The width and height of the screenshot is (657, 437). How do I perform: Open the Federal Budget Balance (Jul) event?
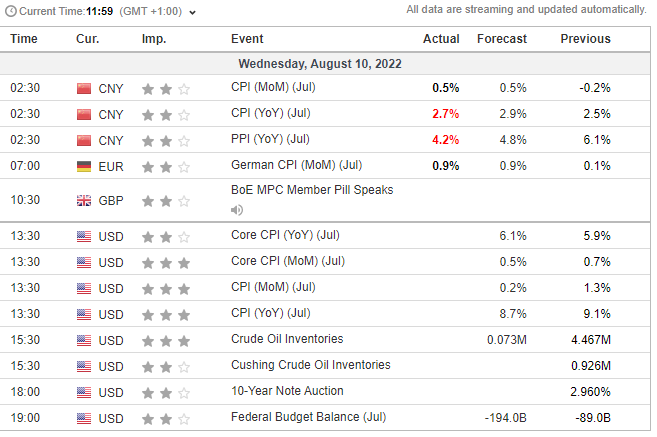click(x=308, y=417)
